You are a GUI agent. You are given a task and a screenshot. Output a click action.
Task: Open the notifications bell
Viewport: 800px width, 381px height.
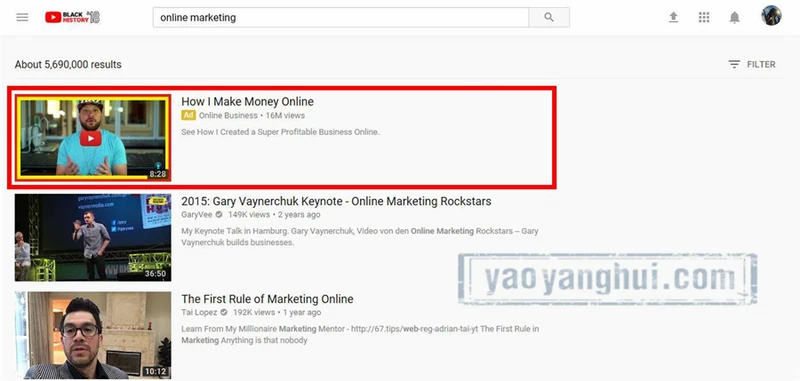coord(734,17)
